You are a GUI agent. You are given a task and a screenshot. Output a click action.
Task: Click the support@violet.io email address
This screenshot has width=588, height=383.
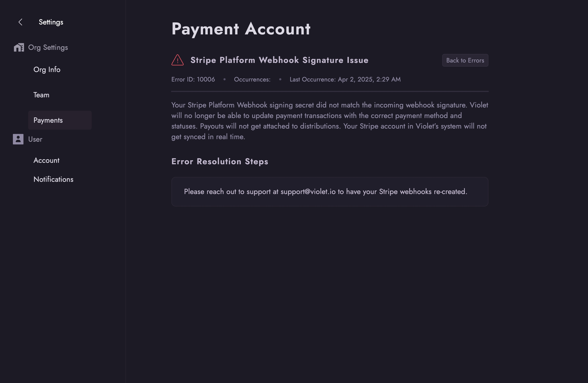pyautogui.click(x=308, y=192)
